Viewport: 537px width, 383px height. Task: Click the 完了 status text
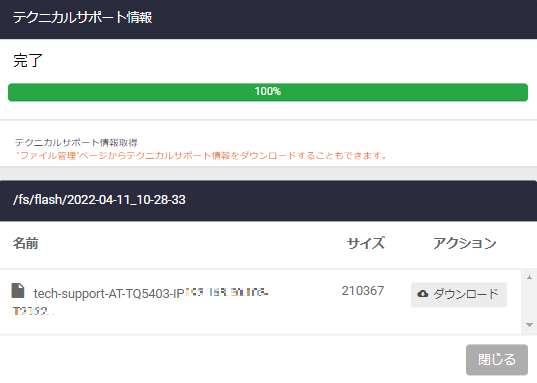coord(28,61)
